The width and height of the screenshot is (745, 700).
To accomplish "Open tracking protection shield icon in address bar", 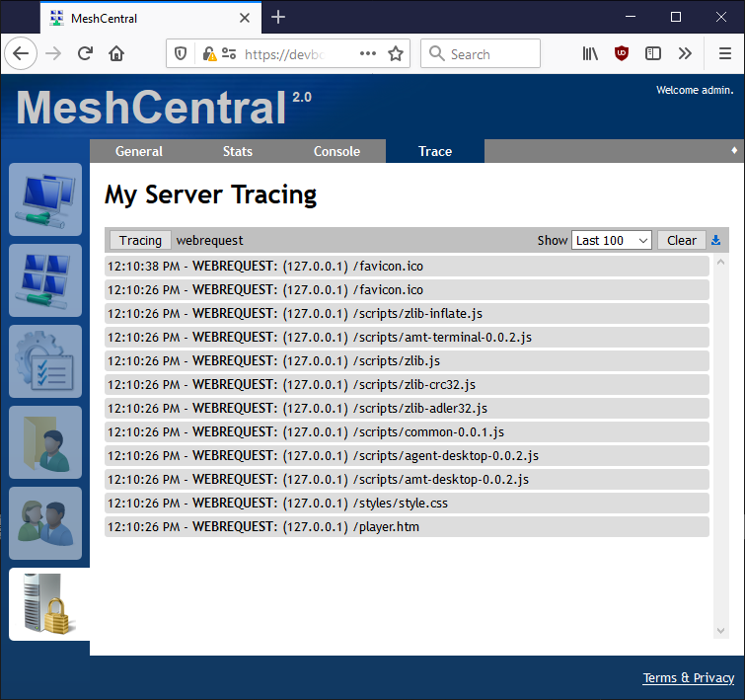I will [x=181, y=53].
